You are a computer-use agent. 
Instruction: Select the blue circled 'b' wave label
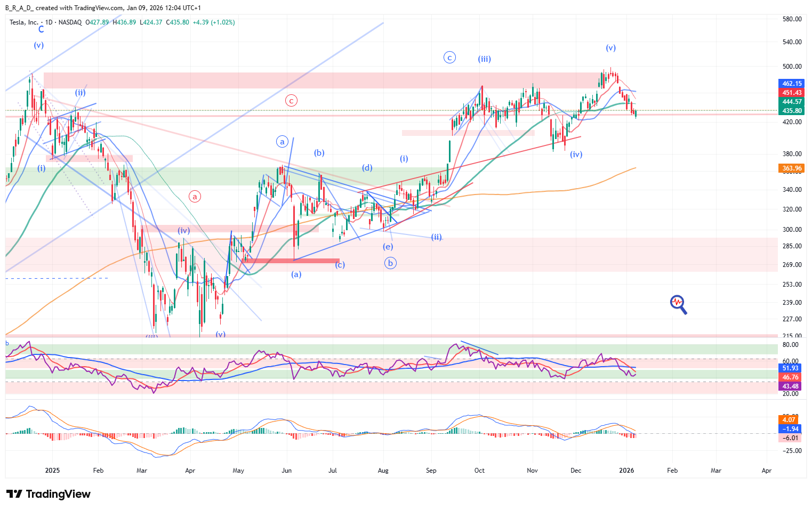coord(390,263)
